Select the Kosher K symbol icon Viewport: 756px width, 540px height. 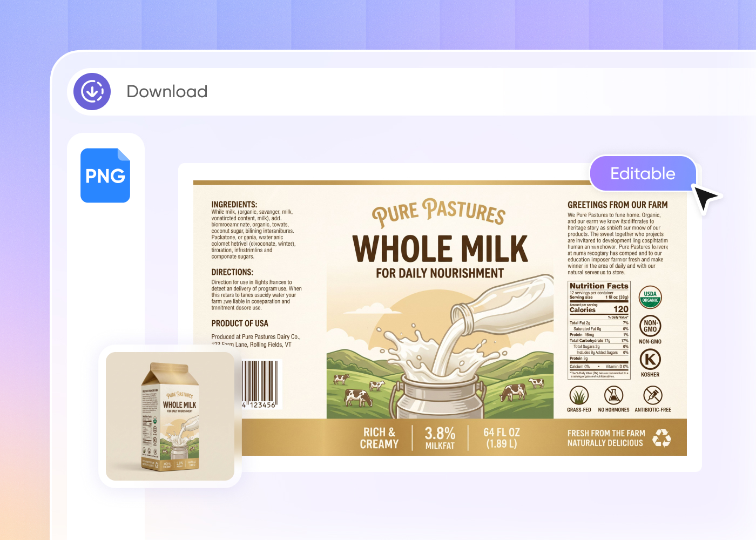(650, 359)
